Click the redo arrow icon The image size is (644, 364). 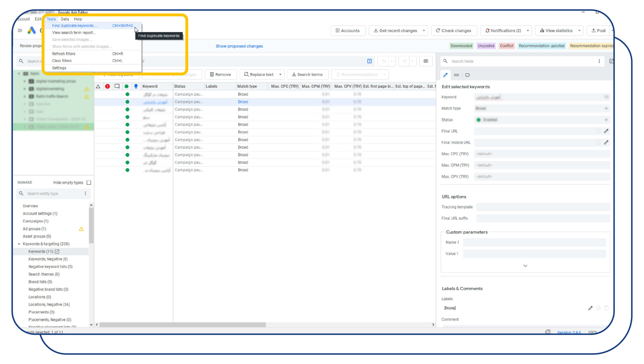(405, 61)
